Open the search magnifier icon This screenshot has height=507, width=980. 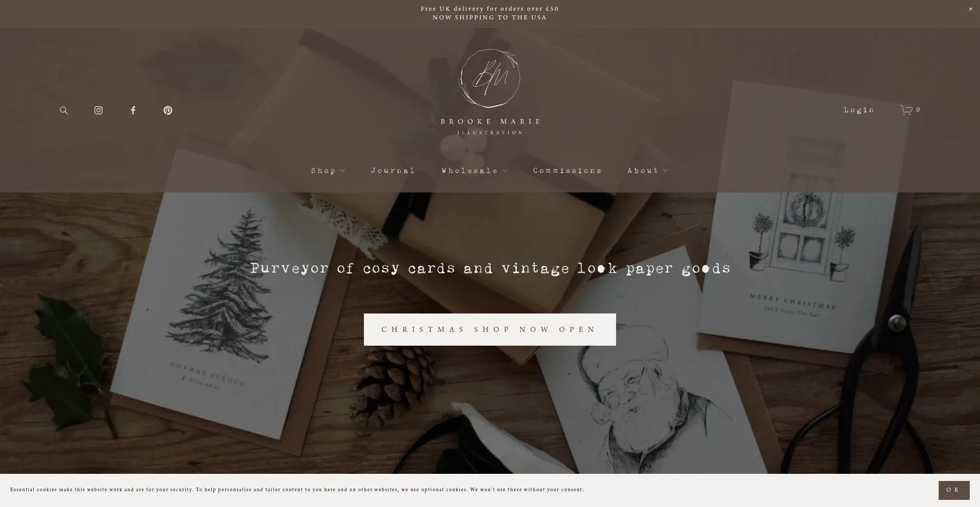[x=64, y=110]
